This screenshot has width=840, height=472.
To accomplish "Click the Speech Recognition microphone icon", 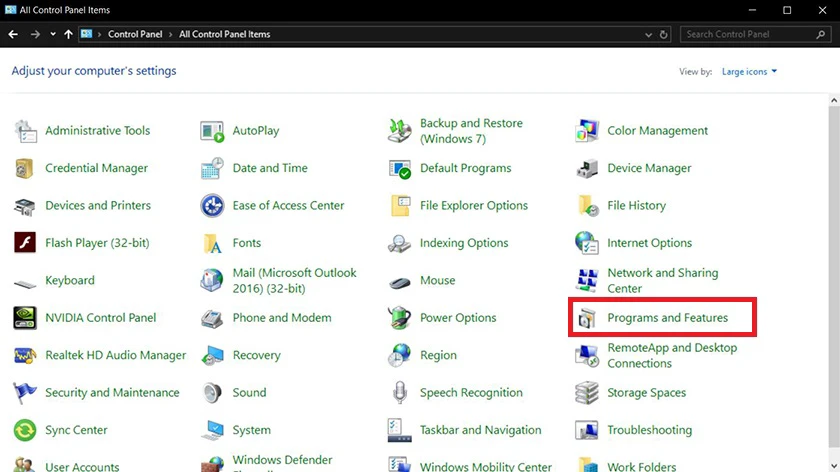I will 400,393.
